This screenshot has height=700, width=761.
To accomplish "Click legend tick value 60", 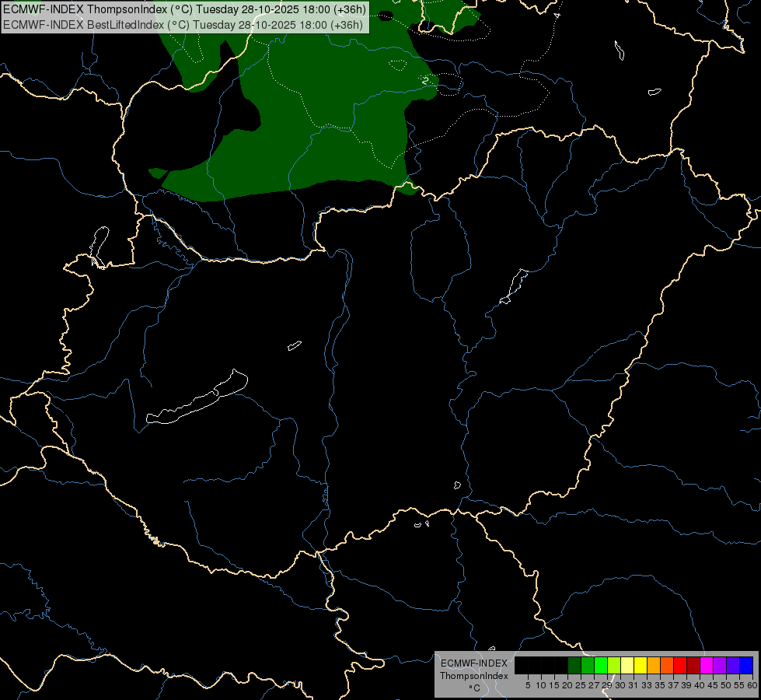I will point(752,685).
